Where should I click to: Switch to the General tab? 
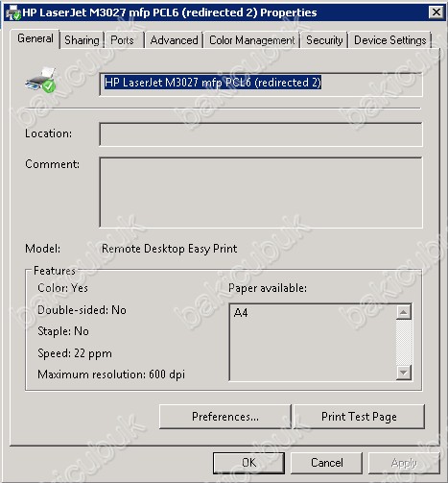click(x=35, y=39)
